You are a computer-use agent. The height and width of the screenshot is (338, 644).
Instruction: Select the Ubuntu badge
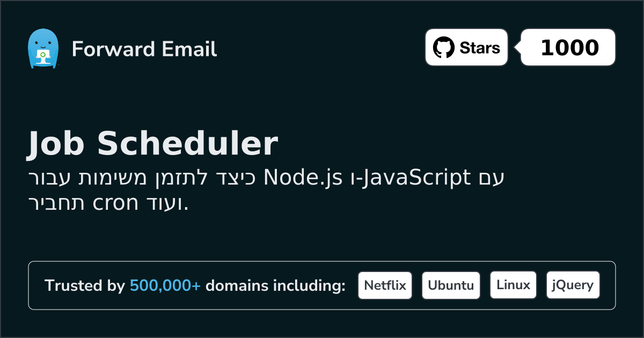tap(451, 285)
